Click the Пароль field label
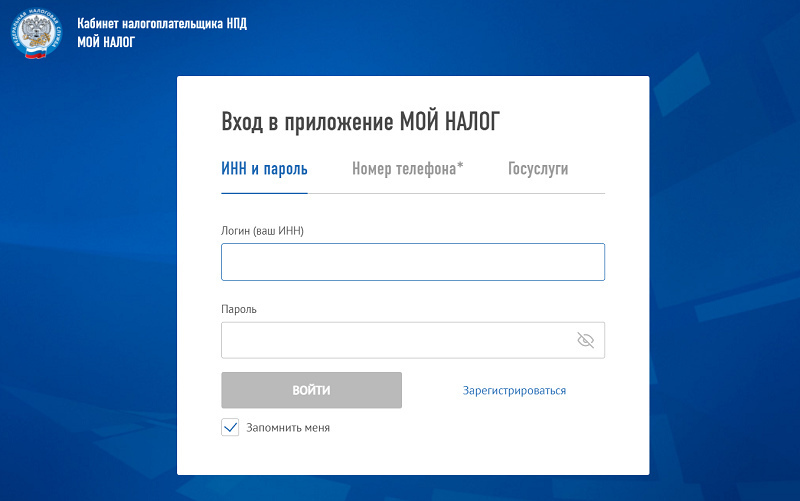The height and width of the screenshot is (501, 800). [x=239, y=309]
